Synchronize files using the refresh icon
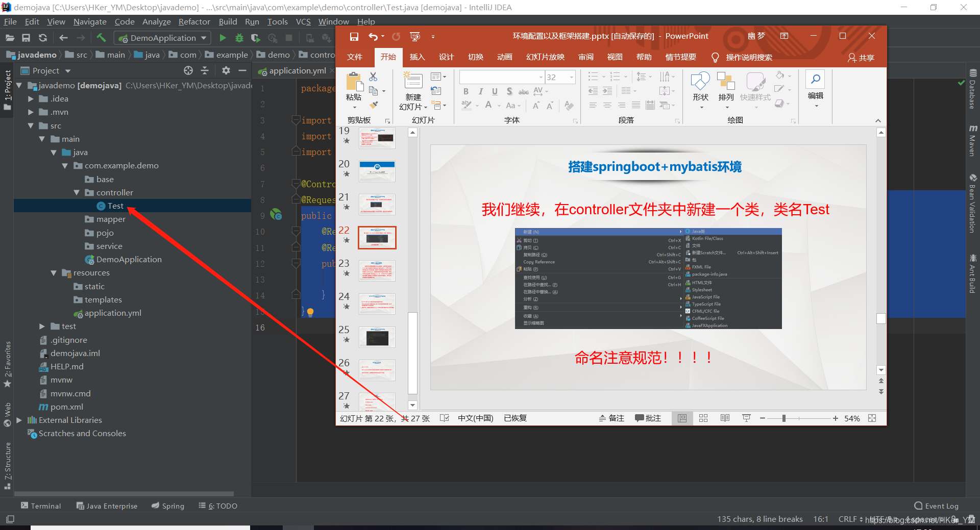 click(x=43, y=38)
